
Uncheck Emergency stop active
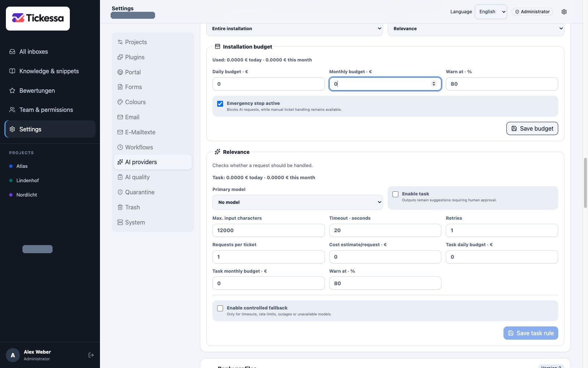220,104
